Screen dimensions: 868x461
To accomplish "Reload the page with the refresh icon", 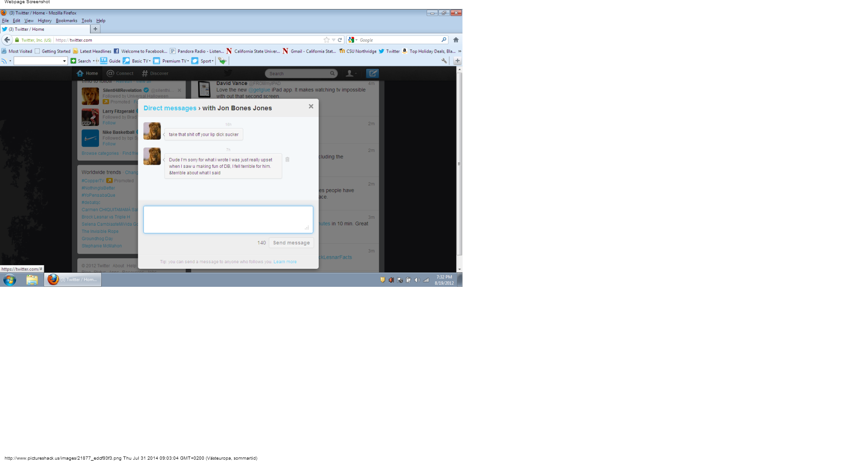I will pos(340,40).
